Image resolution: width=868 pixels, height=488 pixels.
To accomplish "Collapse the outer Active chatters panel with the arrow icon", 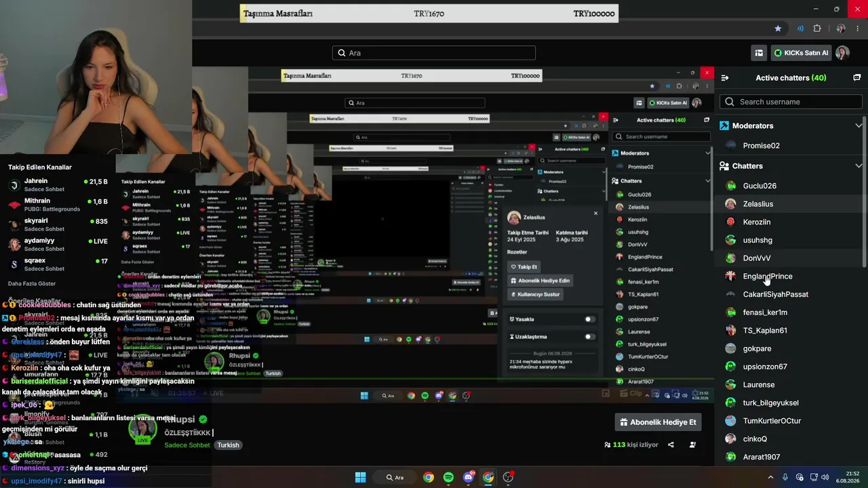I will pyautogui.click(x=725, y=78).
